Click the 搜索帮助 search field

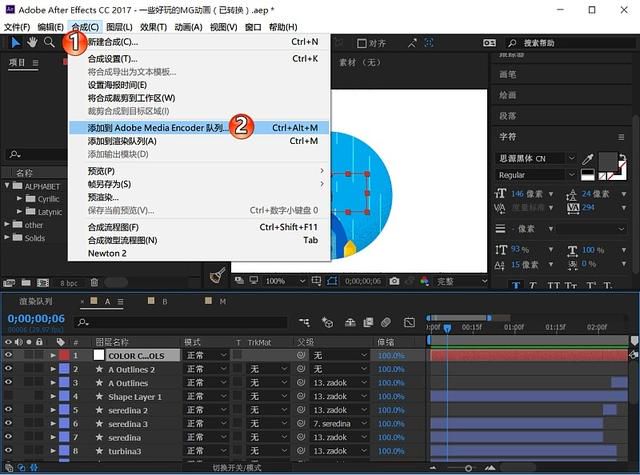coord(571,43)
